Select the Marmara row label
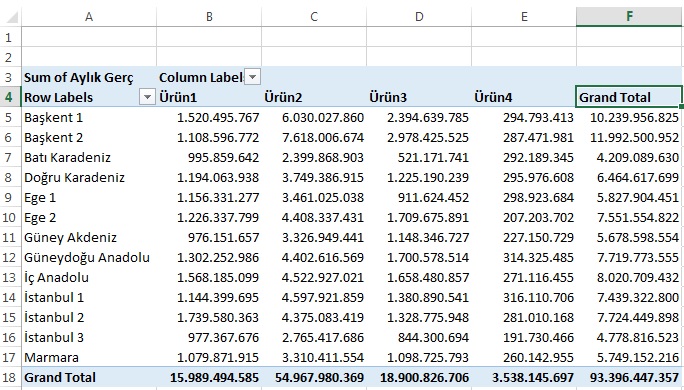The height and width of the screenshot is (390, 684). tap(89, 357)
